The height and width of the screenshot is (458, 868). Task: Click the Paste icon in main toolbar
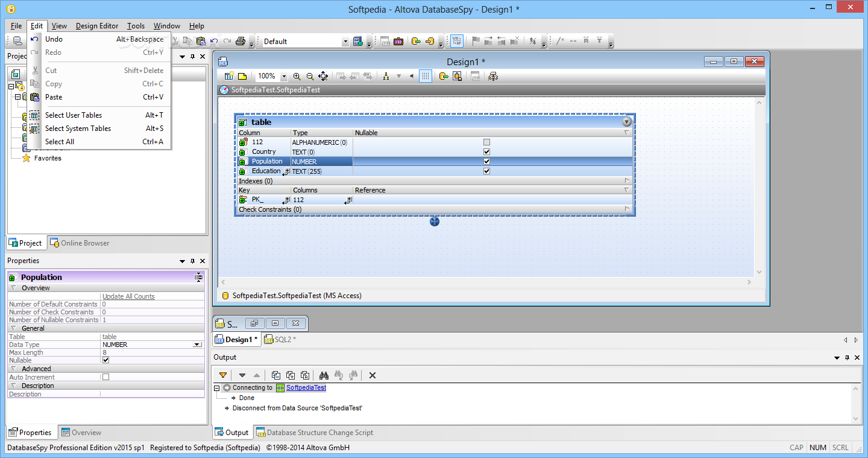[201, 41]
